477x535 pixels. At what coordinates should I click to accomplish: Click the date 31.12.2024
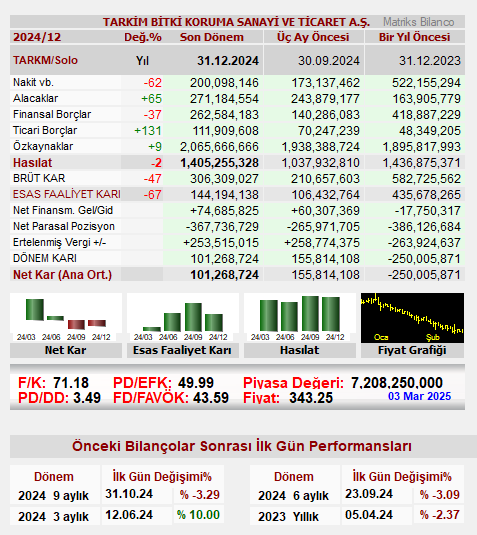coord(228,61)
